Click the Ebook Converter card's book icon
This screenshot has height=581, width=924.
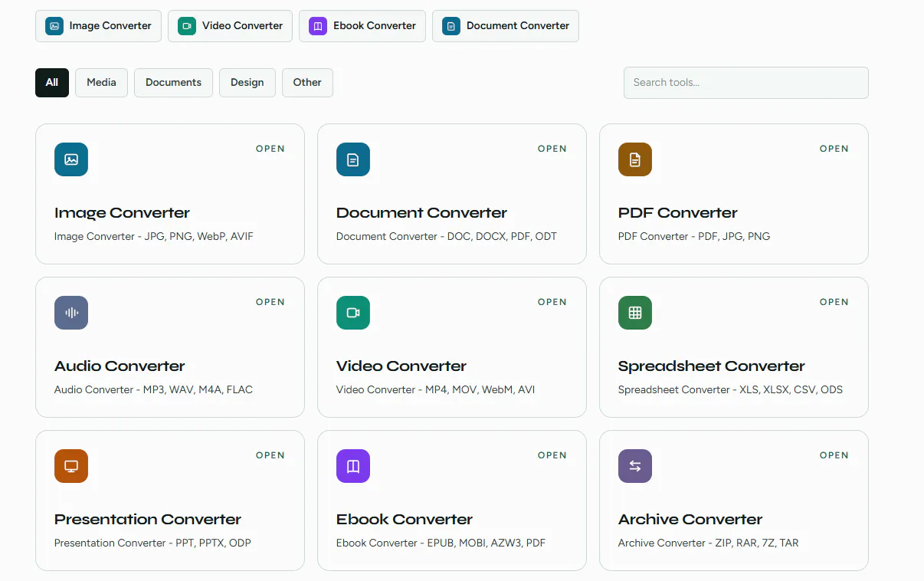coord(353,466)
